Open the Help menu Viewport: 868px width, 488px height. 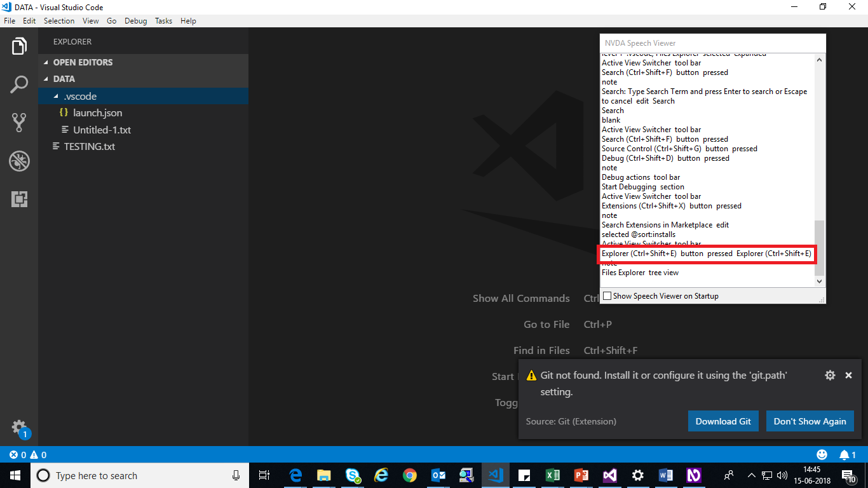click(188, 21)
